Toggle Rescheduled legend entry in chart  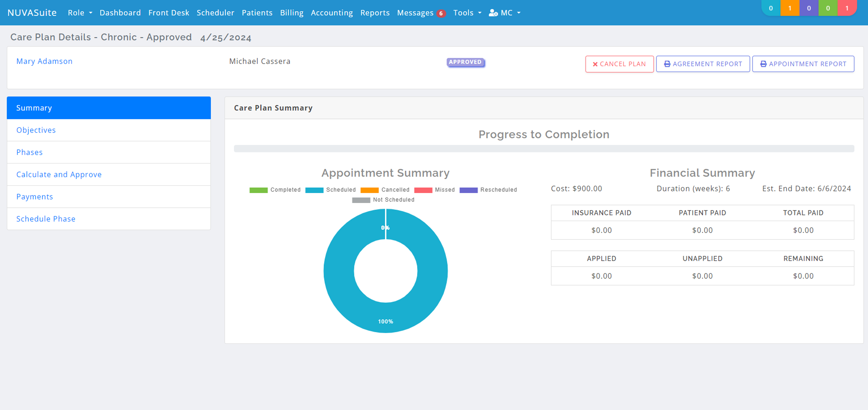[x=488, y=190]
